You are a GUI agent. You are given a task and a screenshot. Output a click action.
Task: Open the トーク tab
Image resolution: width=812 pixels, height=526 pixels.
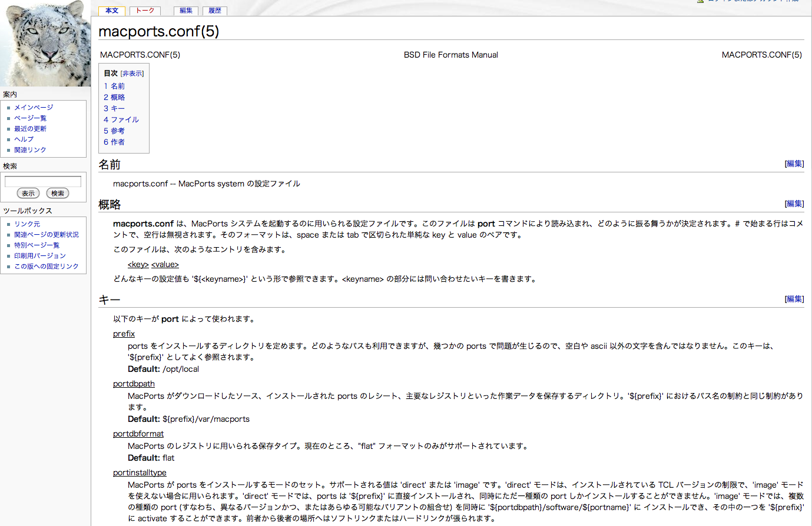[145, 11]
